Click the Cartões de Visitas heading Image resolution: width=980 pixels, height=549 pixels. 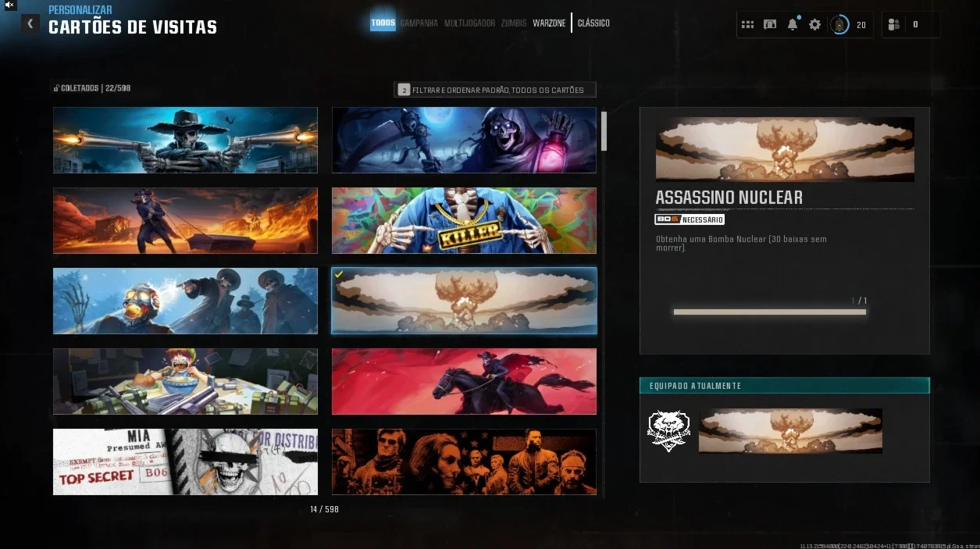(133, 27)
